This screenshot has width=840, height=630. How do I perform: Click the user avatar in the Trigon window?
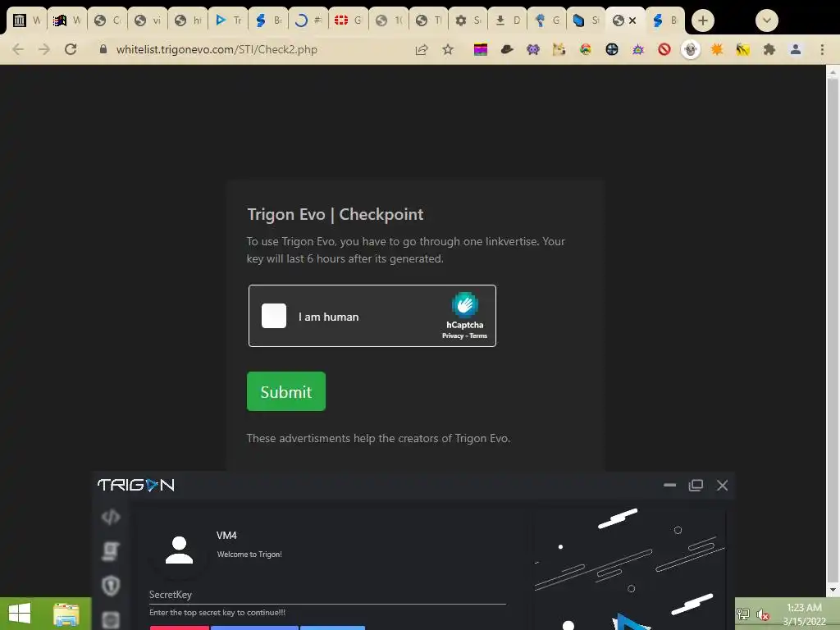(x=179, y=550)
